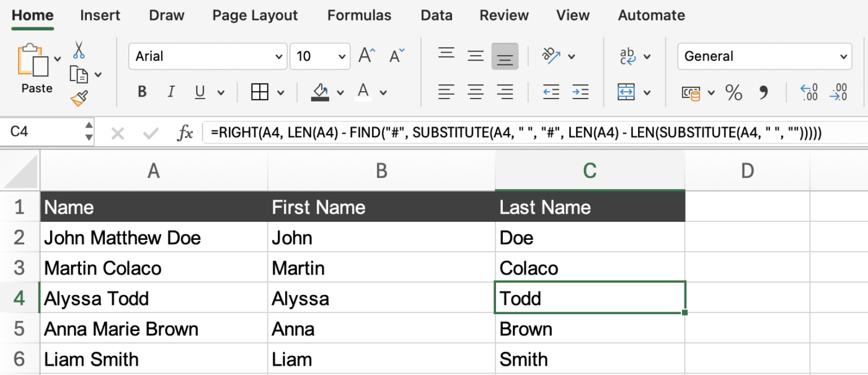
Task: Toggle bottom vertical alignment button
Action: [505, 56]
